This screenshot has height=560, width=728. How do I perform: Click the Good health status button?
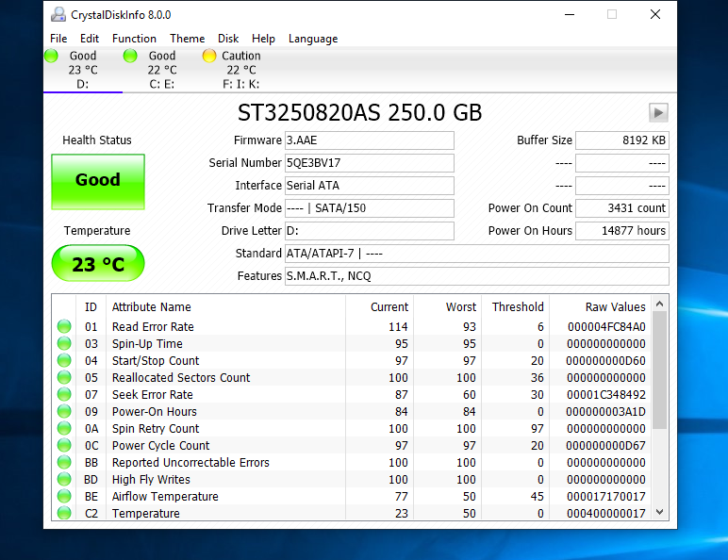click(98, 182)
